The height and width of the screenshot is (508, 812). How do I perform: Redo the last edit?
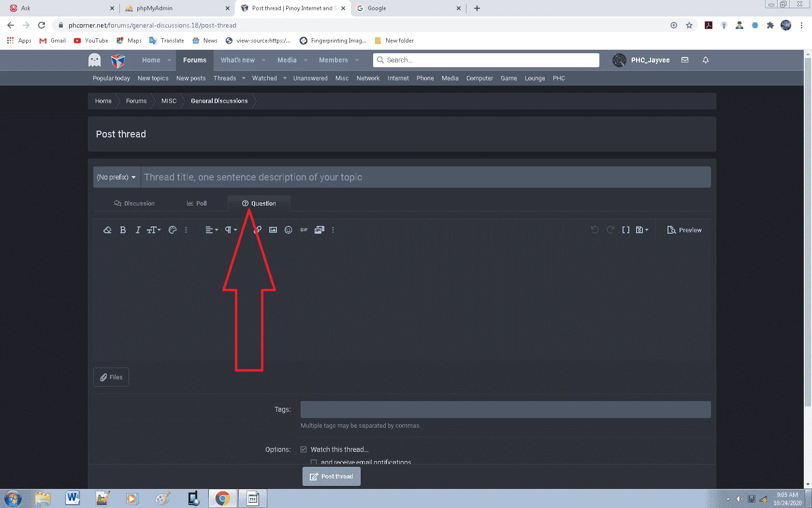[x=610, y=230]
